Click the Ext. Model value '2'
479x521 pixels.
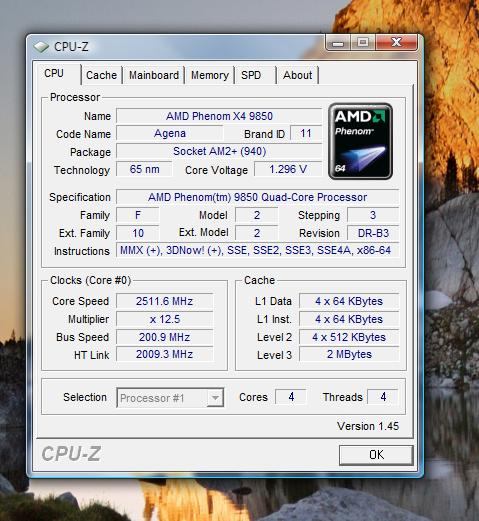pyautogui.click(x=257, y=233)
